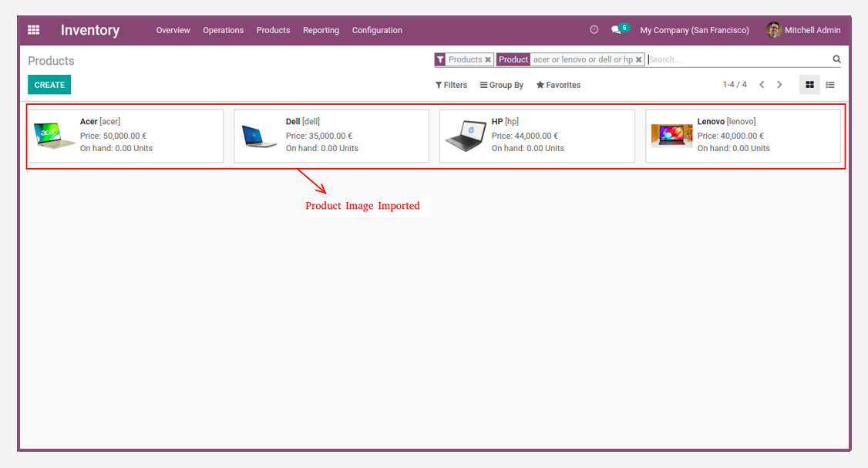Open the Acer [acer] product name
Image resolution: width=868 pixels, height=468 pixels.
(99, 121)
